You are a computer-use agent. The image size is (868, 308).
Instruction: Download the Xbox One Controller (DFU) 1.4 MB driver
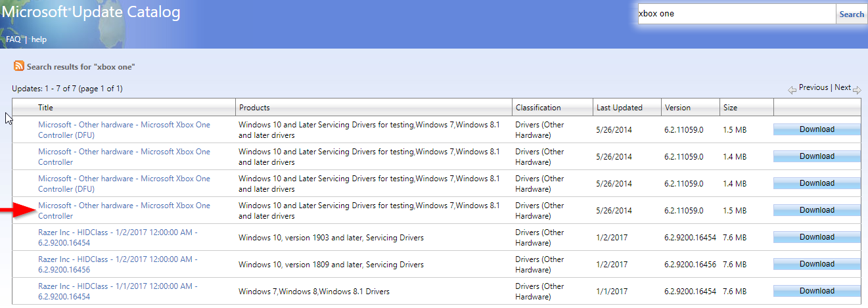(817, 183)
